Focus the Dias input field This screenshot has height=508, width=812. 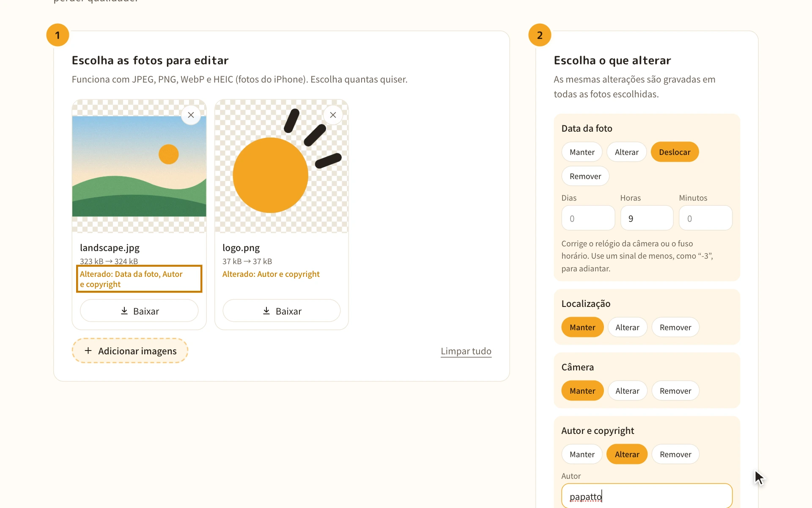click(x=588, y=218)
